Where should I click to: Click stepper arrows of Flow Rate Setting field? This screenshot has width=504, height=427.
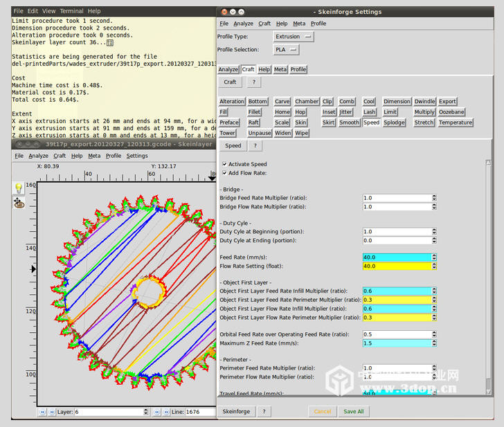click(x=434, y=266)
